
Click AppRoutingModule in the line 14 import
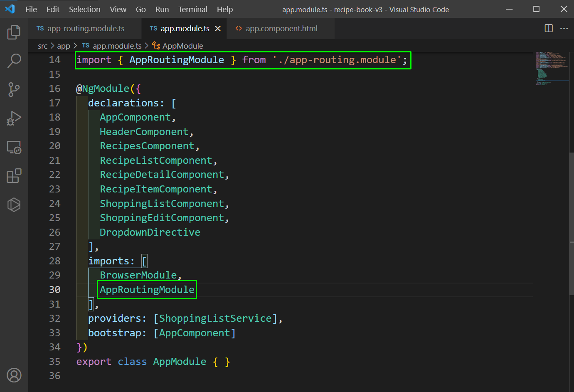pyautogui.click(x=177, y=60)
